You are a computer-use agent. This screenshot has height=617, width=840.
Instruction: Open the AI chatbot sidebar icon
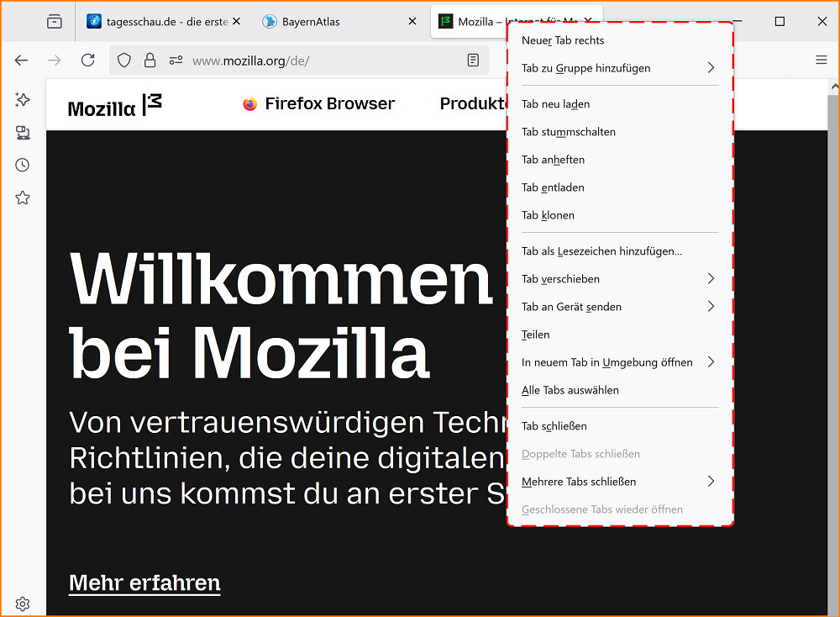pyautogui.click(x=22, y=99)
